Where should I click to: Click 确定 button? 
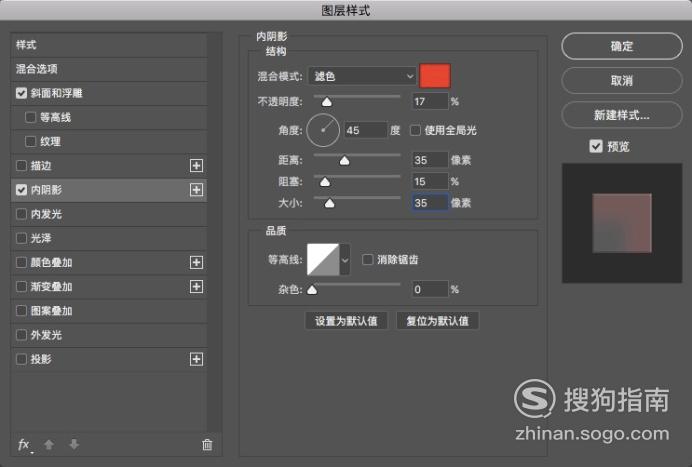(622, 46)
